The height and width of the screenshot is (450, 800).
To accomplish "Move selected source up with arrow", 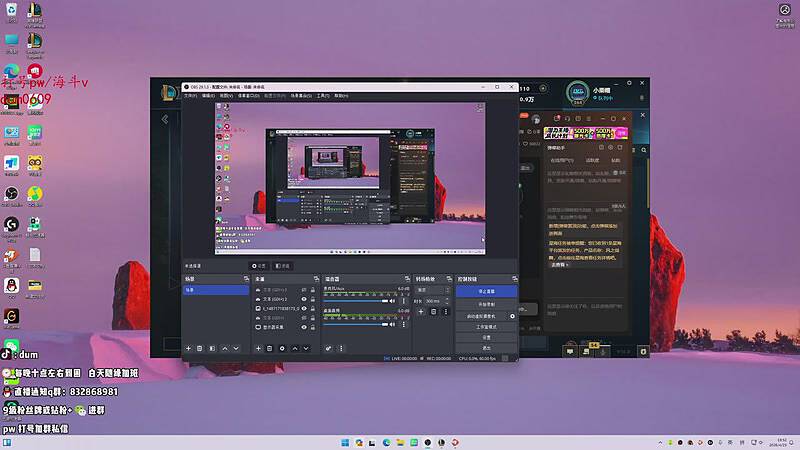I will pyautogui.click(x=294, y=348).
